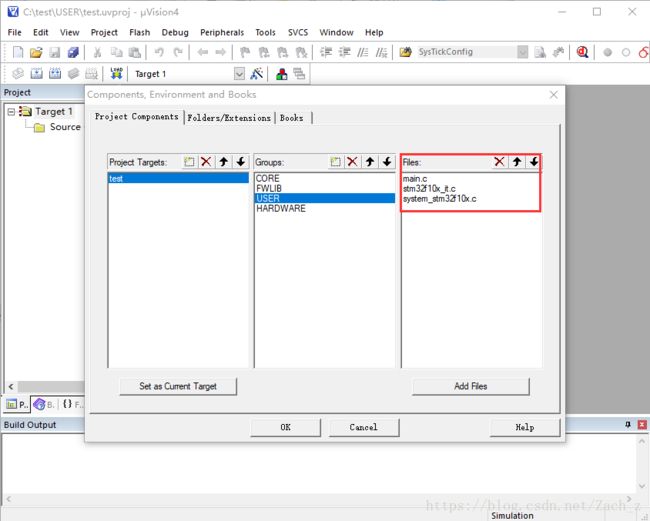Open the Debug menu

pos(175,32)
